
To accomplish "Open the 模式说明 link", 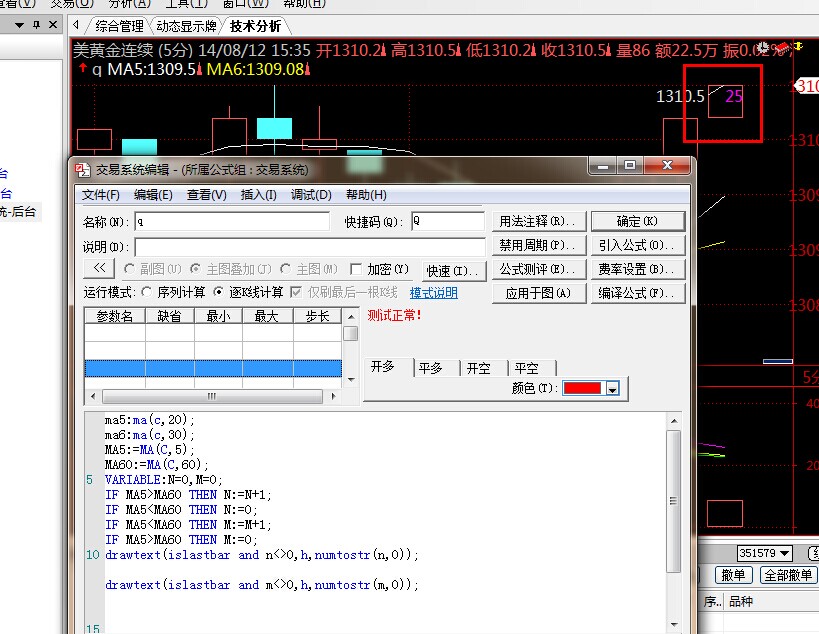I will (x=434, y=293).
